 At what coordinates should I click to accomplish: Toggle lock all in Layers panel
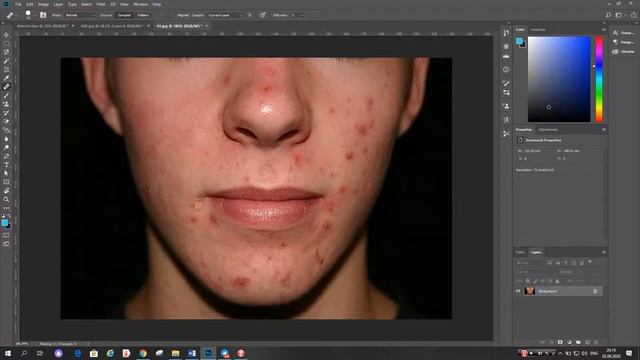point(557,281)
